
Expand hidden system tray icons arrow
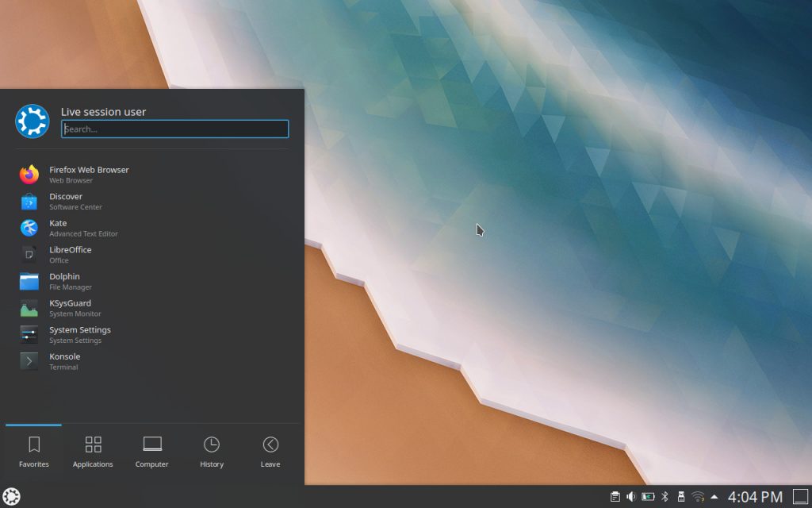[714, 497]
